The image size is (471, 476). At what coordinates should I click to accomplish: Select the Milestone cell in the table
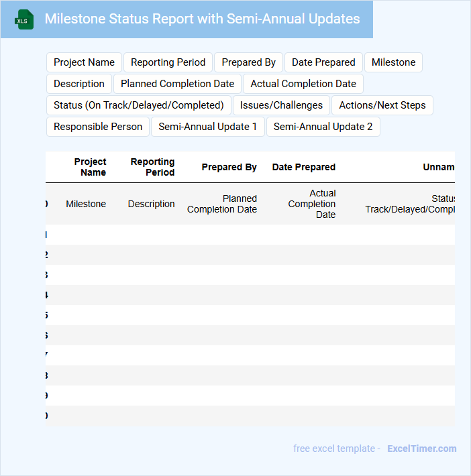point(86,204)
